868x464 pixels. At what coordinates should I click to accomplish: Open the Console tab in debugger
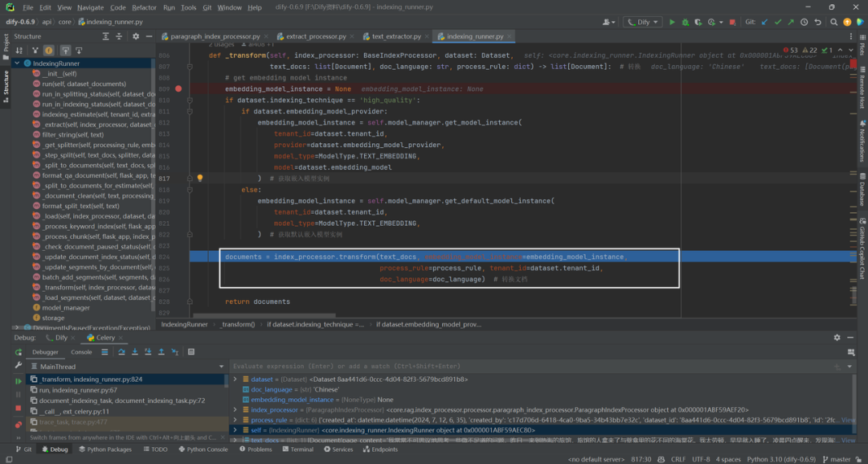coord(81,352)
